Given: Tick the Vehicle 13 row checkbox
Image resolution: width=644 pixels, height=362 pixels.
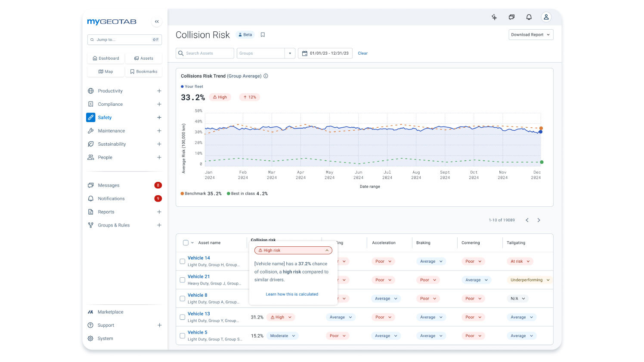Looking at the screenshot, I should tap(183, 317).
